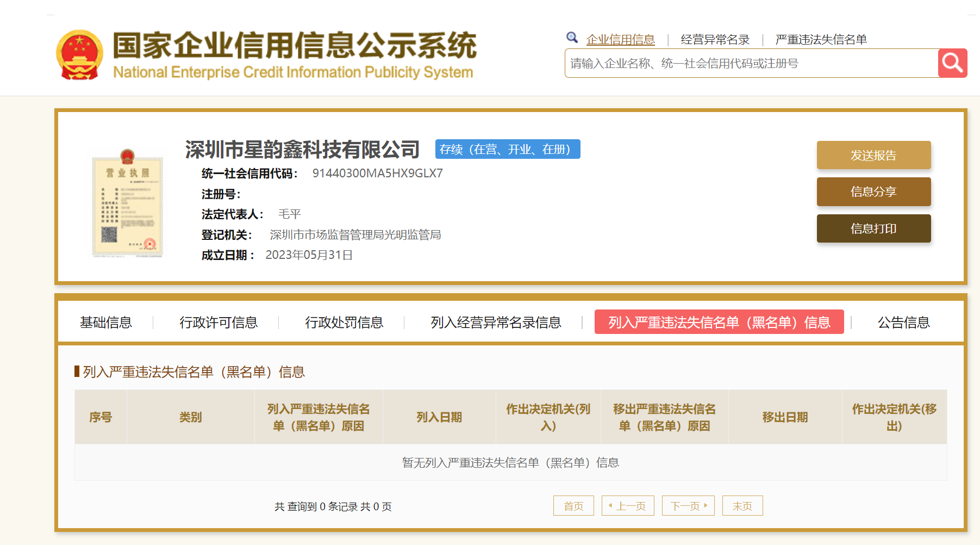Screen dimensions: 980x545
Task: Click the 序号 column header
Action: click(x=101, y=417)
